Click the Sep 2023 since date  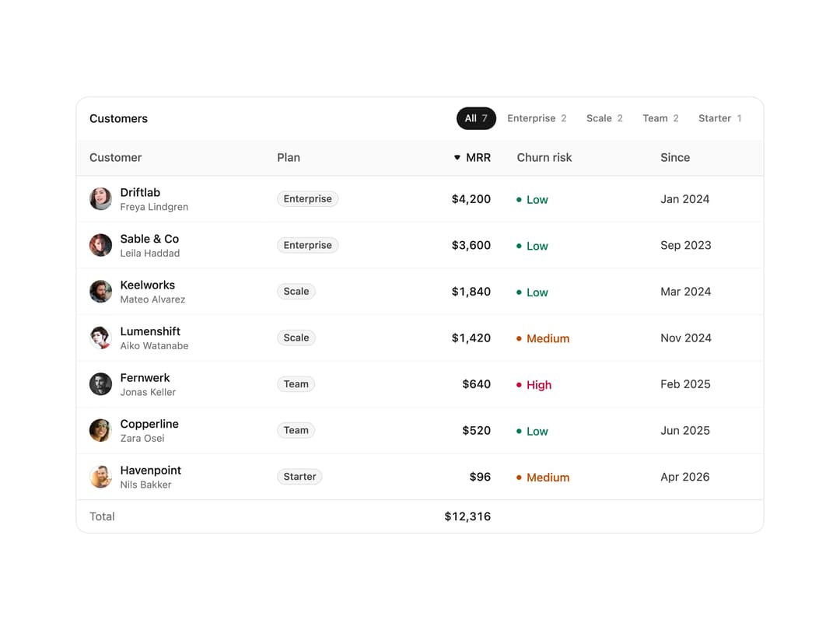(x=686, y=245)
